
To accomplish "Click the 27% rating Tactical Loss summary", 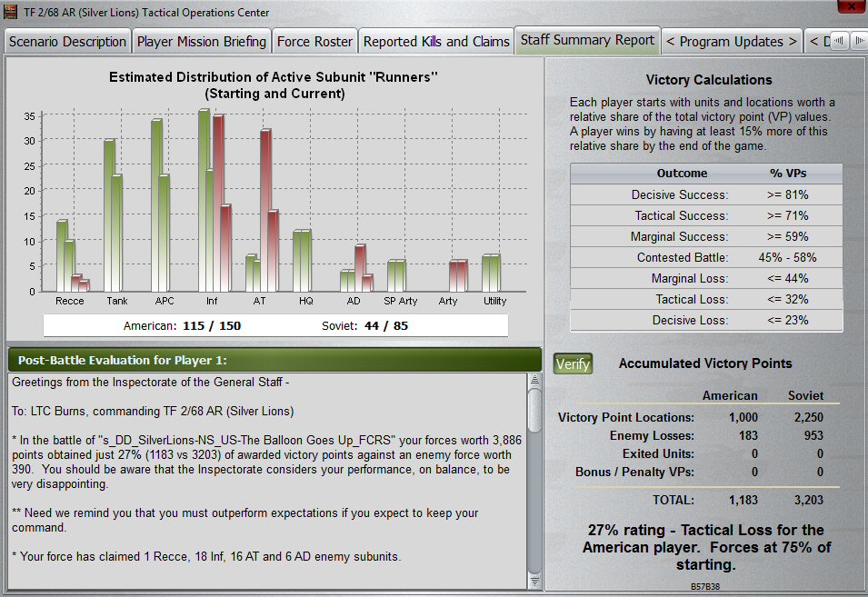I will pyautogui.click(x=706, y=547).
